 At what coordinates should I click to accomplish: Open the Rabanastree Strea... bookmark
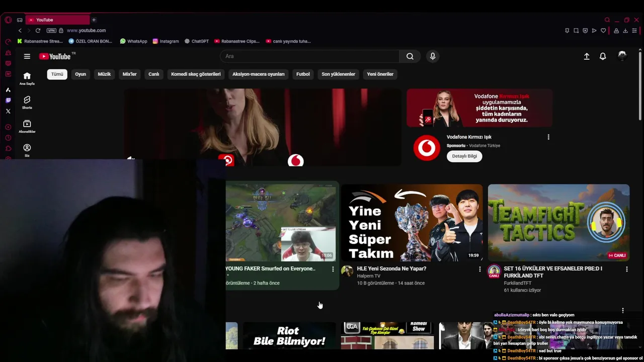coord(40,41)
